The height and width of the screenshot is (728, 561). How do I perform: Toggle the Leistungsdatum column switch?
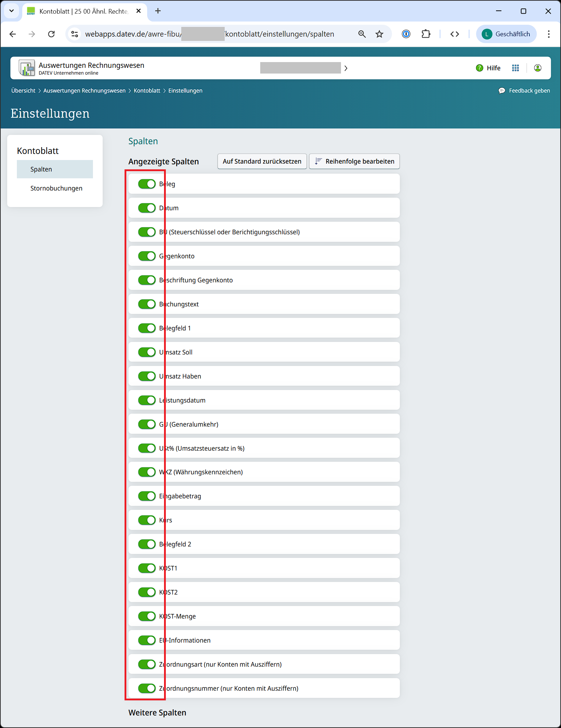coord(147,400)
